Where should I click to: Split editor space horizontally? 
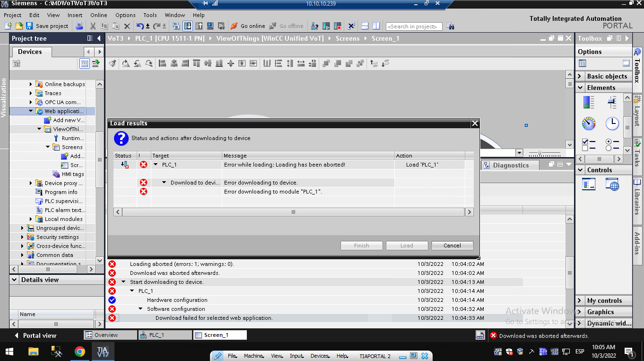365,26
